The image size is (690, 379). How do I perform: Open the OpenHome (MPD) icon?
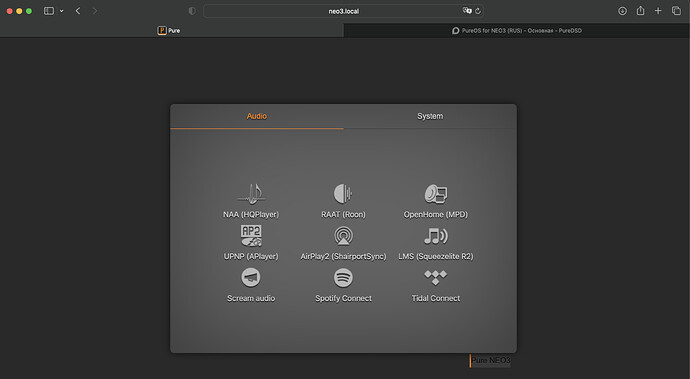pos(436,194)
